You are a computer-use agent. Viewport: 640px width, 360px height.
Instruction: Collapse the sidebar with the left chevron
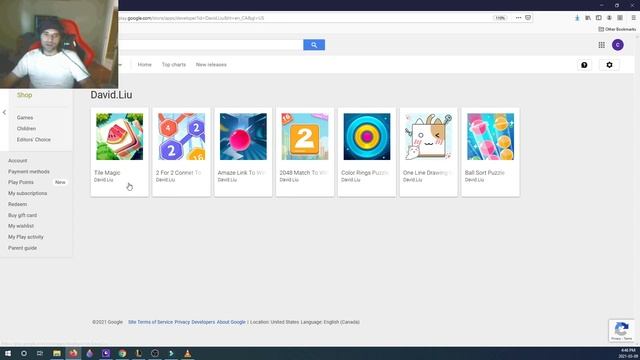click(x=4, y=112)
